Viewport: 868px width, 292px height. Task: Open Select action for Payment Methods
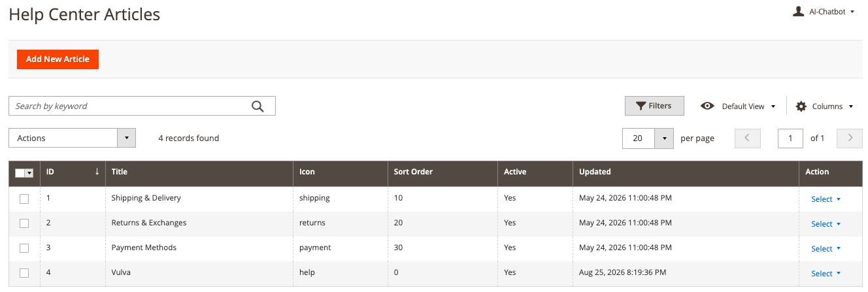pos(826,249)
